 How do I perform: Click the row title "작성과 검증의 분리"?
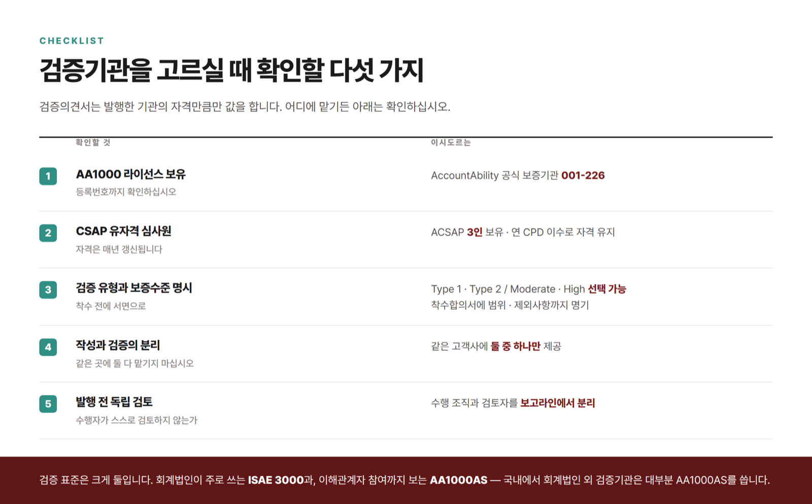pyautogui.click(x=118, y=345)
